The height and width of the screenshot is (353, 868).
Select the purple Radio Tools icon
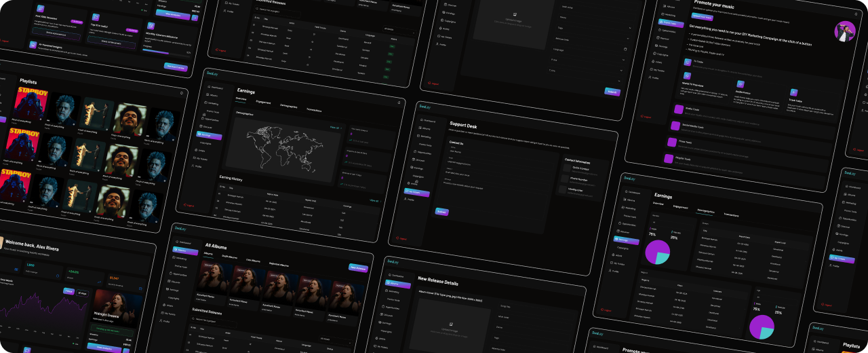click(x=677, y=109)
